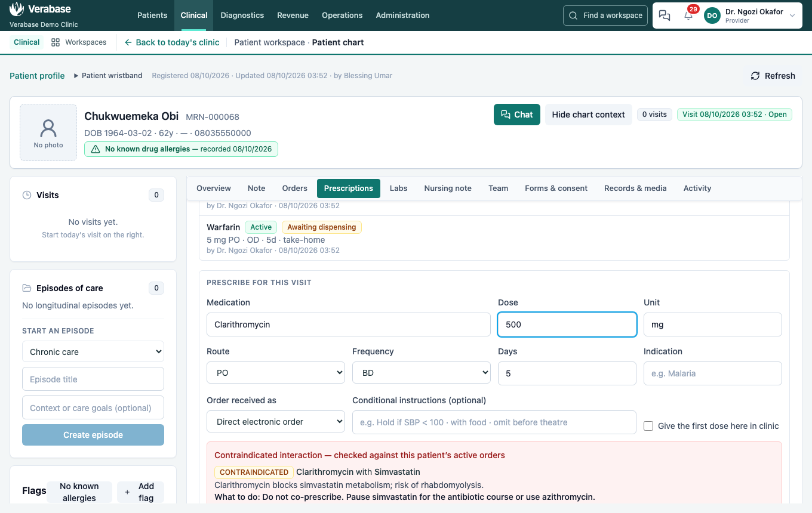Viewport: 812px width, 513px height.
Task: Open the Diagnostics menu
Action: [x=242, y=16]
